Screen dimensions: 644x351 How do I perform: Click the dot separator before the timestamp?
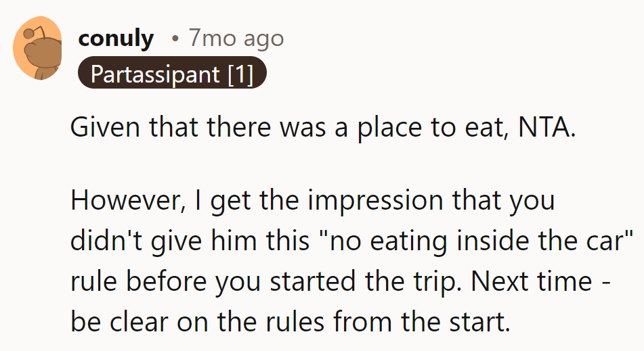[175, 39]
